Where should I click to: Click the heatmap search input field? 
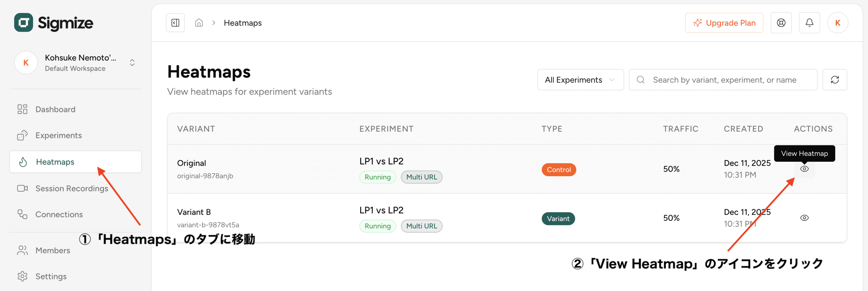[725, 80]
